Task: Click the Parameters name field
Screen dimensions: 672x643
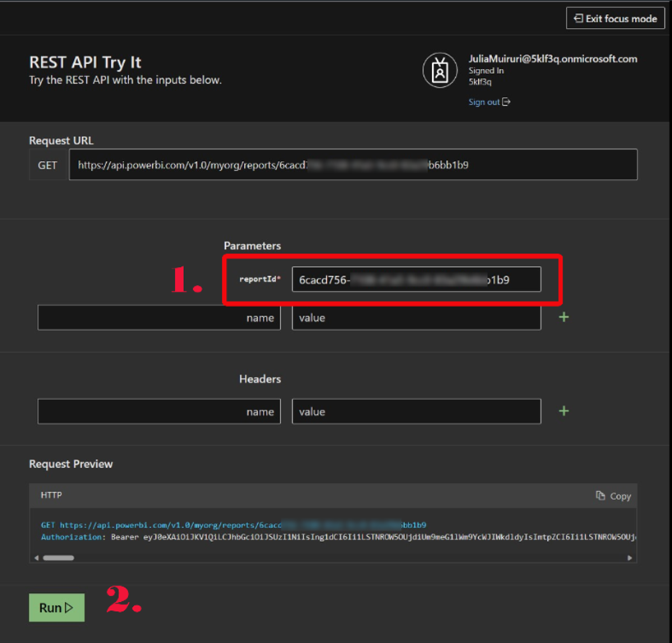Action: pyautogui.click(x=159, y=318)
